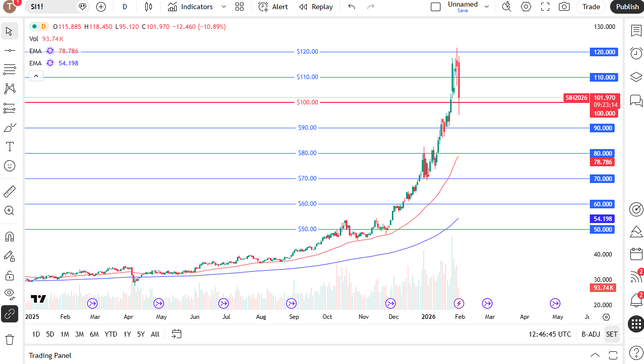Click the lightning earnings marker near Feb
The height and width of the screenshot is (364, 644).
459,303
